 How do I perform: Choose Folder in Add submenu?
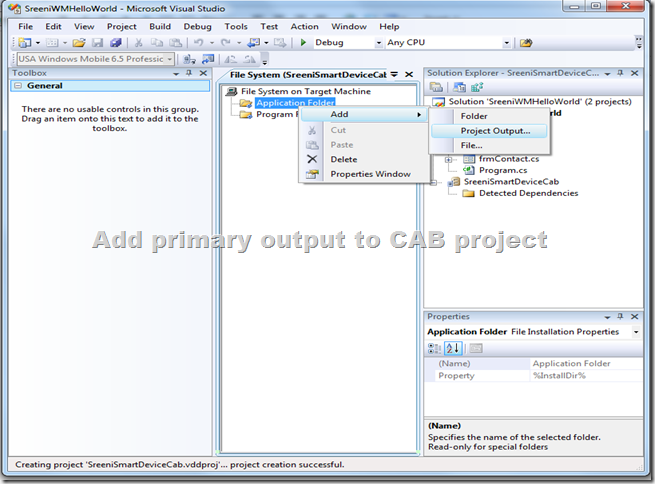489,116
